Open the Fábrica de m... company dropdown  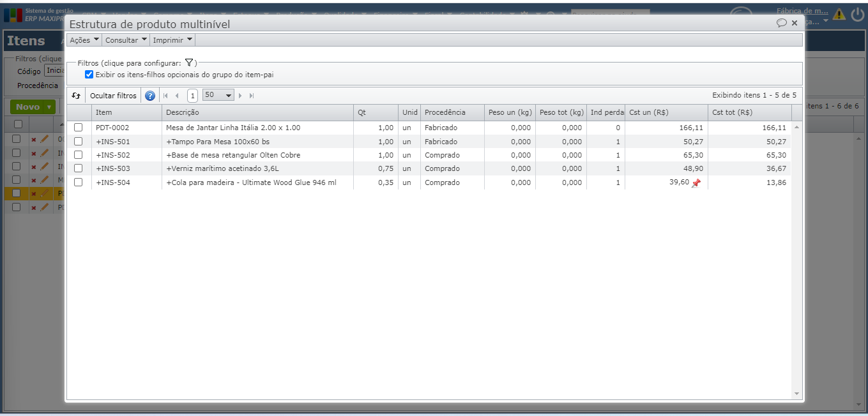803,11
